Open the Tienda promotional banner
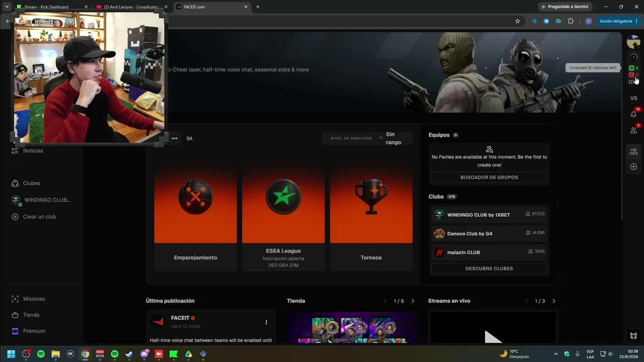This screenshot has width=644, height=362. click(x=352, y=328)
